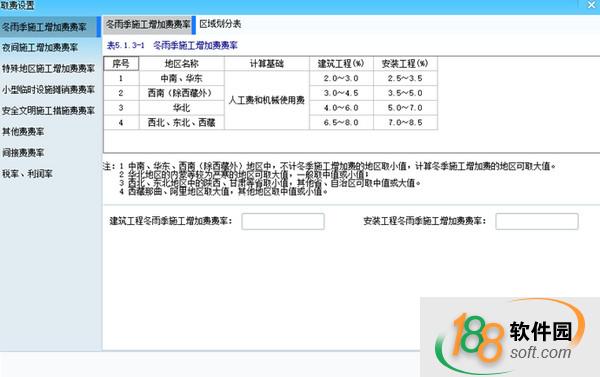This screenshot has height=377, width=600.
Task: Close the 取费设置 dialog window
Action: pos(592,5)
